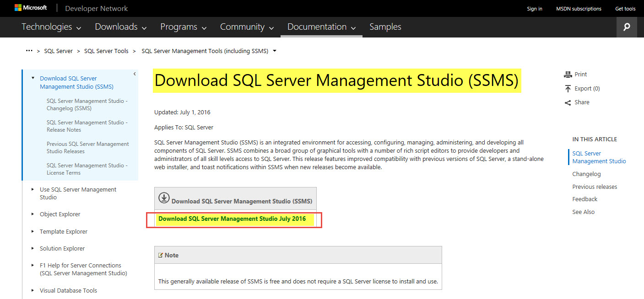
Task: Click the Print icon
Action: tap(568, 75)
